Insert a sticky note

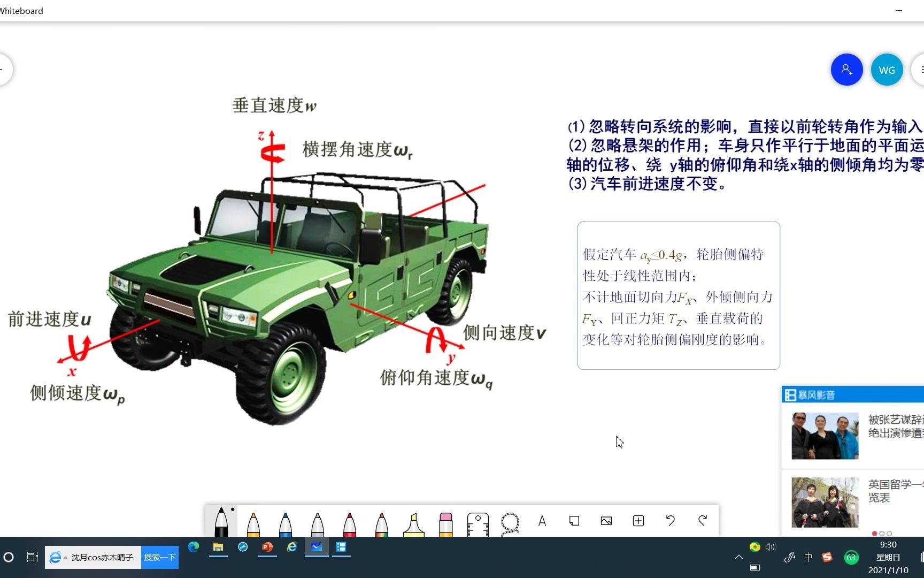(x=574, y=520)
